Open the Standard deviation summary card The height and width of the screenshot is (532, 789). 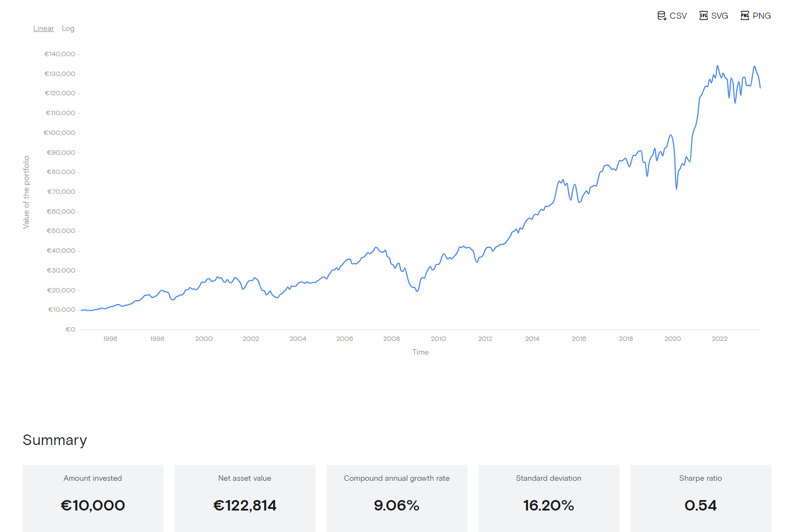click(x=549, y=498)
